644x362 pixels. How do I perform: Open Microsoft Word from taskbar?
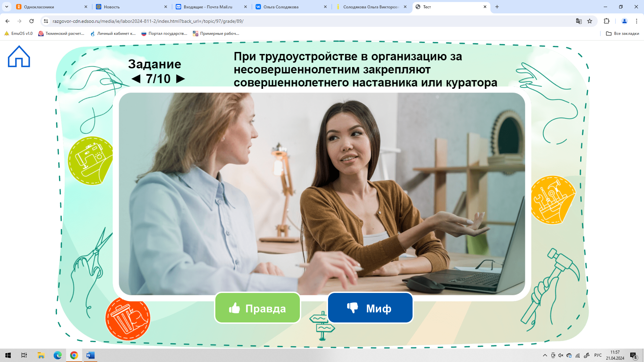click(90, 355)
